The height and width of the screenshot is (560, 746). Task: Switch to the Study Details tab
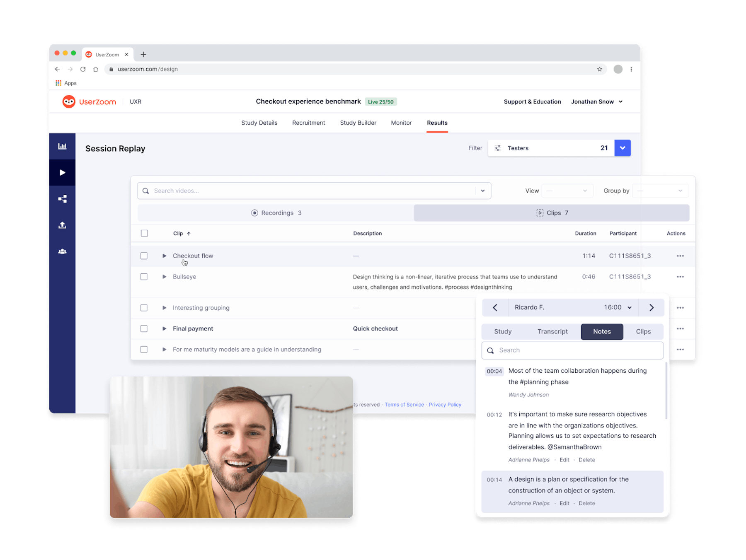259,123
